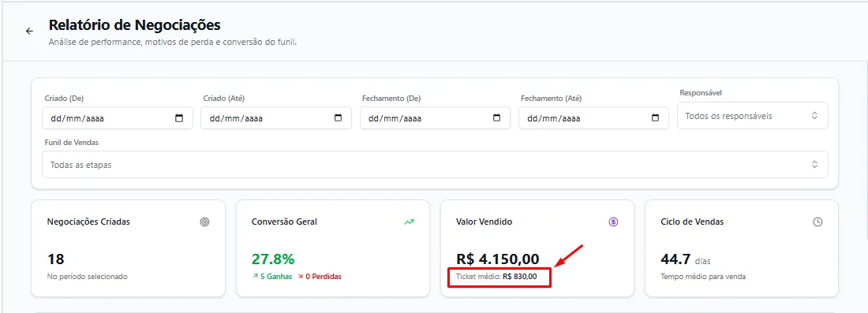Click green trend icon on Conversão Geral card
868x313 pixels.
[409, 222]
